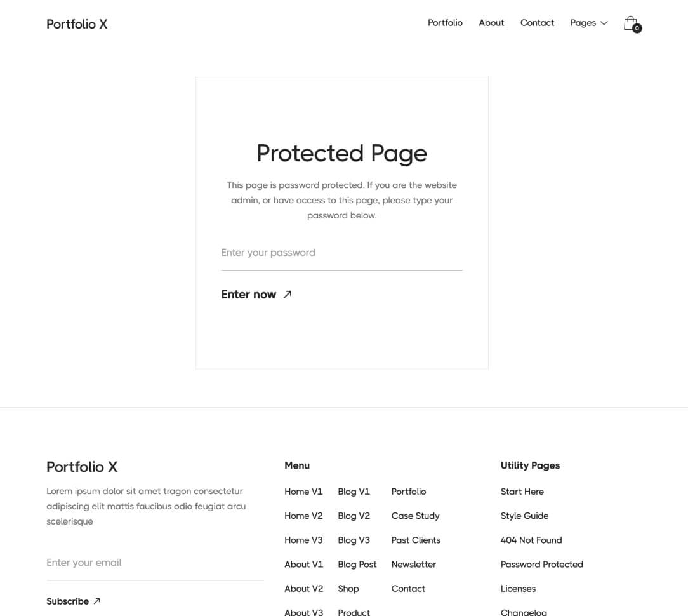Click the arrow icon beside Enter now

[x=287, y=294]
